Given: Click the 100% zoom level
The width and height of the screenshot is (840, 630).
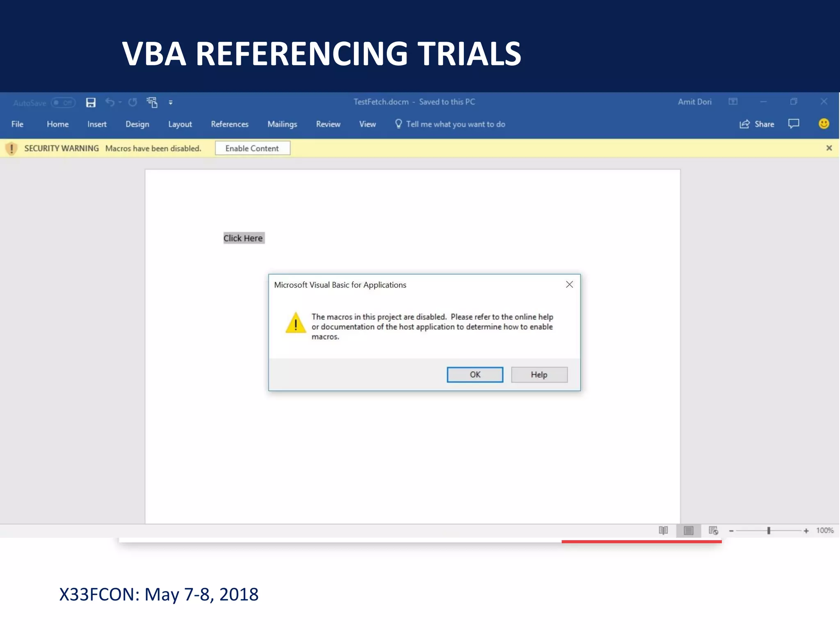Looking at the screenshot, I should coord(825,531).
